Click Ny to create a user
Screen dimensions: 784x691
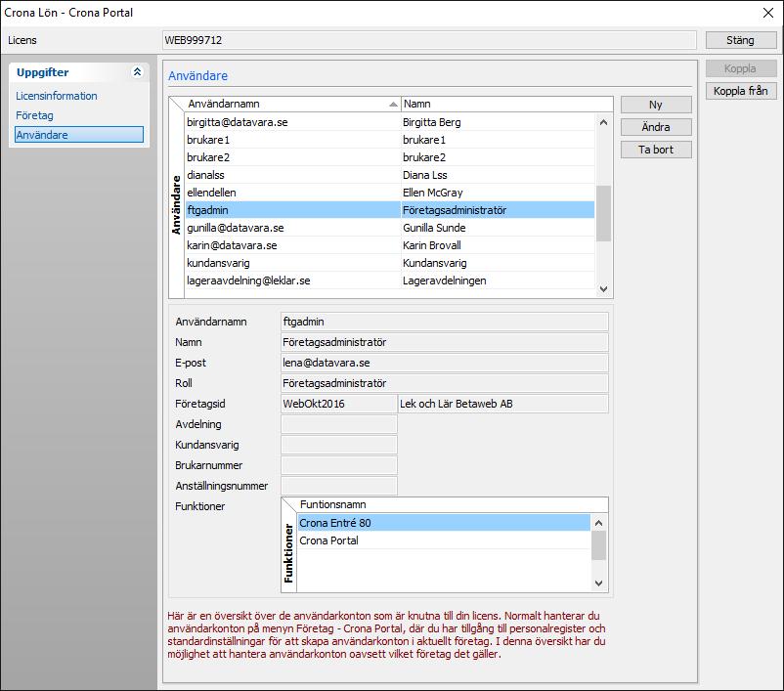656,105
